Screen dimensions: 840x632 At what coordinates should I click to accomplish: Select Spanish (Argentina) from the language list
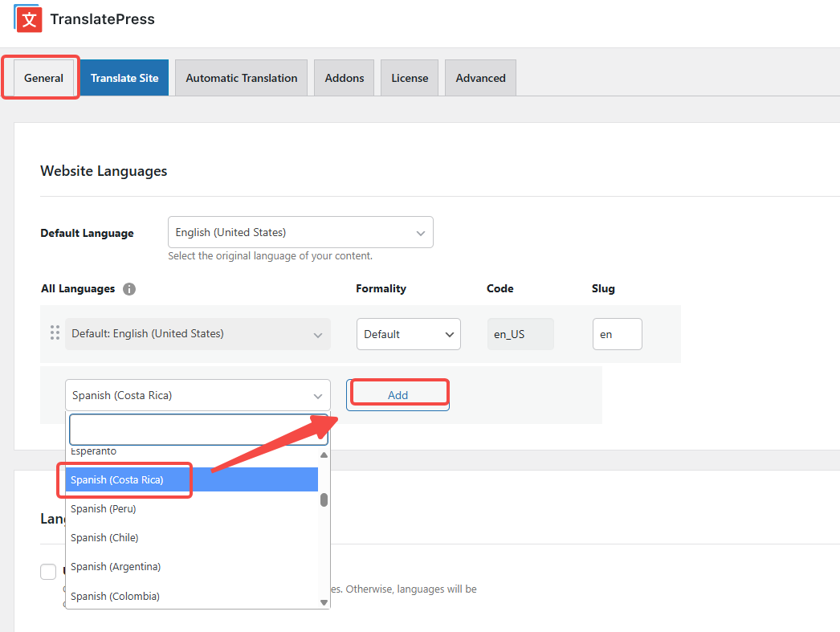[115, 566]
